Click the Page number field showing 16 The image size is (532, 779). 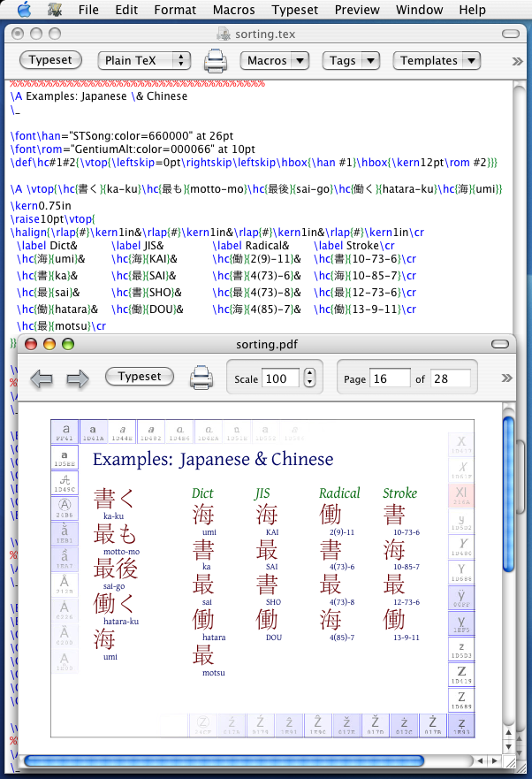click(x=390, y=378)
